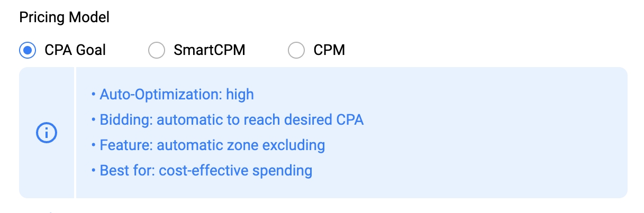The height and width of the screenshot is (213, 644).
Task: Select the CPA Goal radio button
Action: click(27, 50)
